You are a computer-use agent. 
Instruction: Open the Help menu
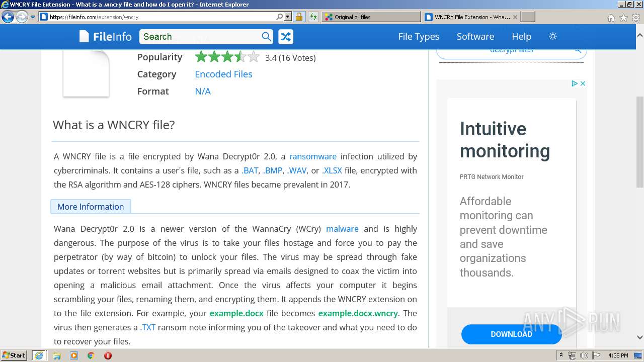coord(521,37)
